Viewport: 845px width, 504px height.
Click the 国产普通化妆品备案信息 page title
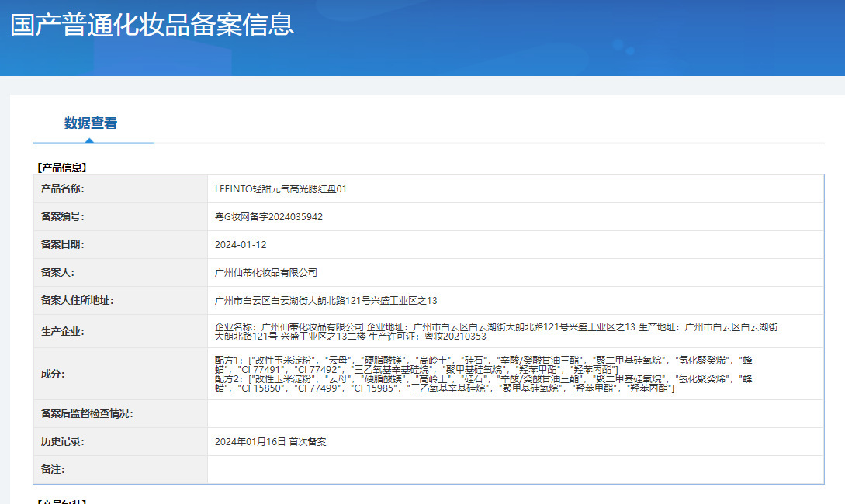pos(152,26)
